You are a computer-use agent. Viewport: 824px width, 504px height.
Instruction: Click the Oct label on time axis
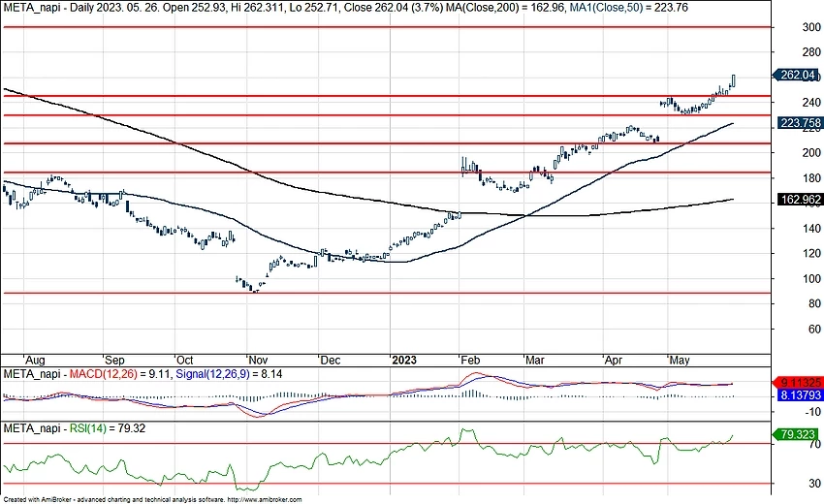(184, 361)
